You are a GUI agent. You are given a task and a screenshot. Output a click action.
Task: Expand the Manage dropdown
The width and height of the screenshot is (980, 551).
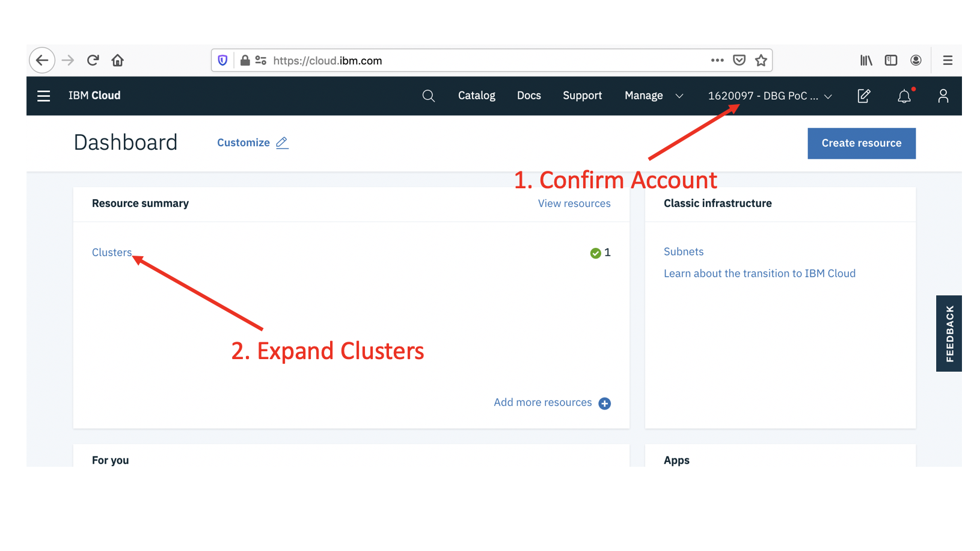654,96
